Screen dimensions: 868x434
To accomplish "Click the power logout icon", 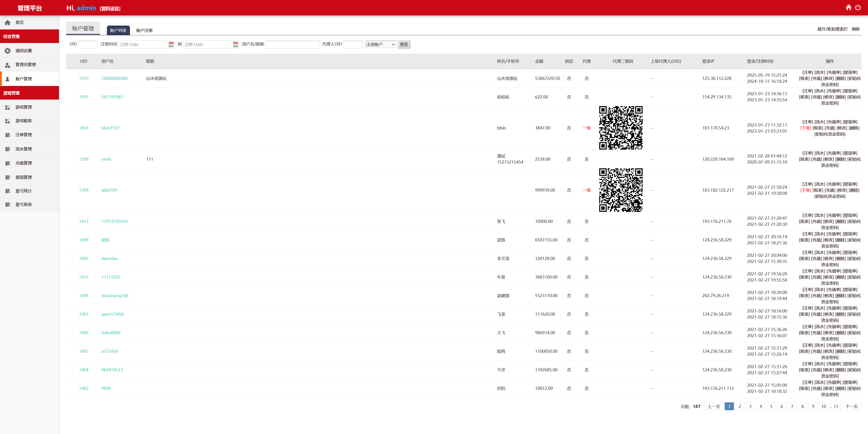I will point(858,7).
